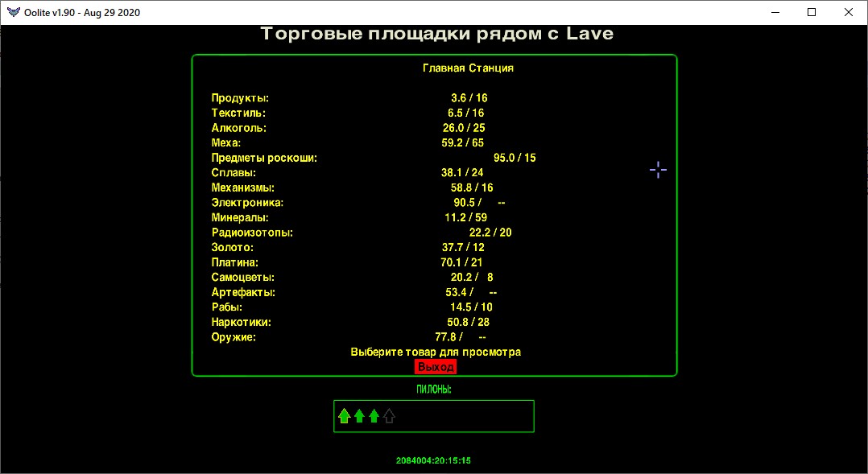
Task: Maximize the Oolite window
Action: [x=812, y=12]
